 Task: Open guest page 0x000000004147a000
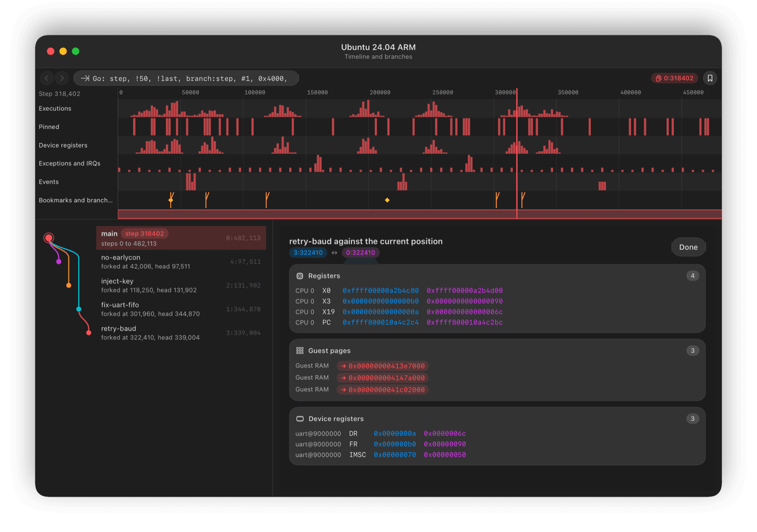383,378
